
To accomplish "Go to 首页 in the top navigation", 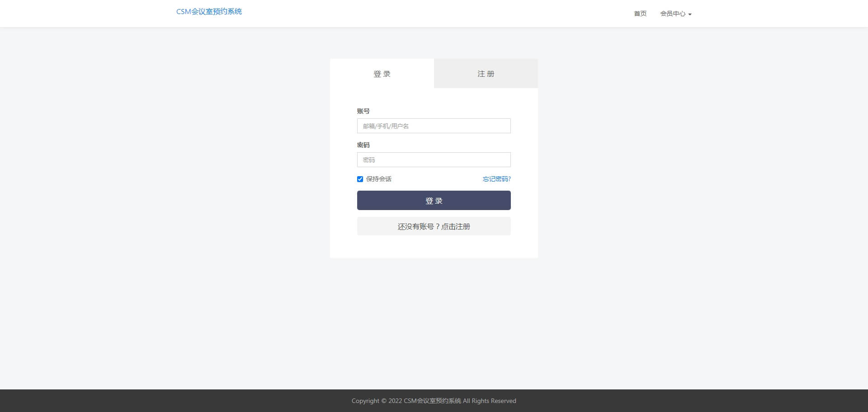I will pos(640,14).
